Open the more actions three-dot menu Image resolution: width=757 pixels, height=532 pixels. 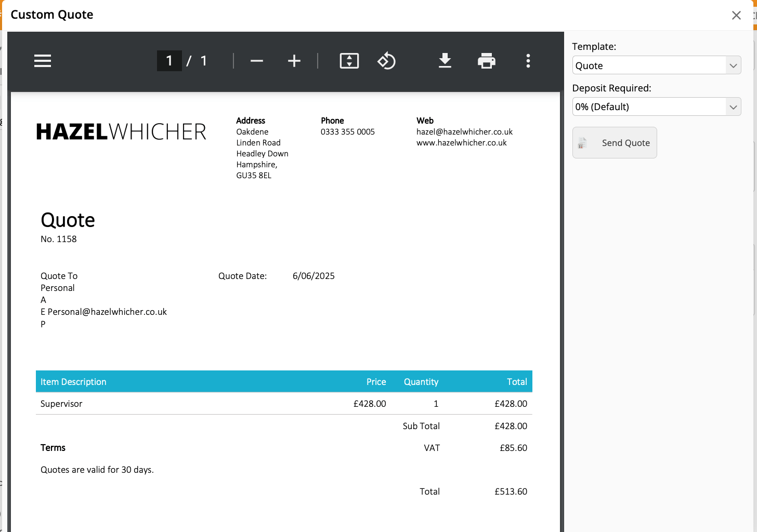click(528, 61)
